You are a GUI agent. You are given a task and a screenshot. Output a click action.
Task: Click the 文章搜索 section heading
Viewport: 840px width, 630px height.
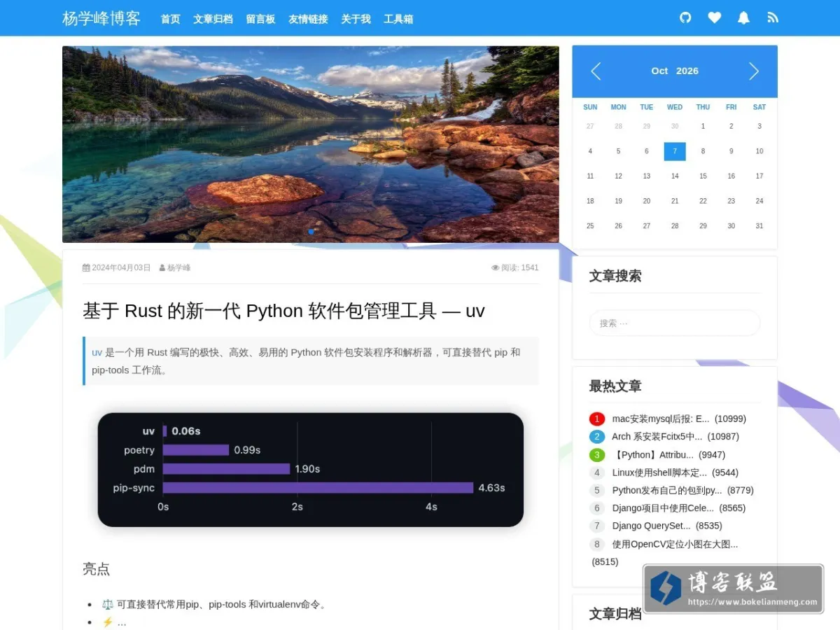pyautogui.click(x=615, y=276)
